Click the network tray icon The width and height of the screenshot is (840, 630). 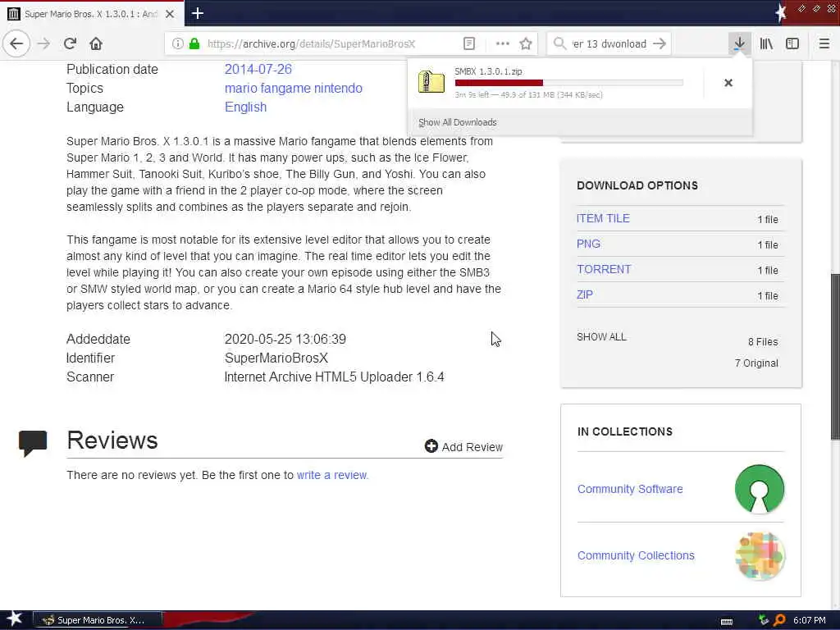pyautogui.click(x=764, y=620)
